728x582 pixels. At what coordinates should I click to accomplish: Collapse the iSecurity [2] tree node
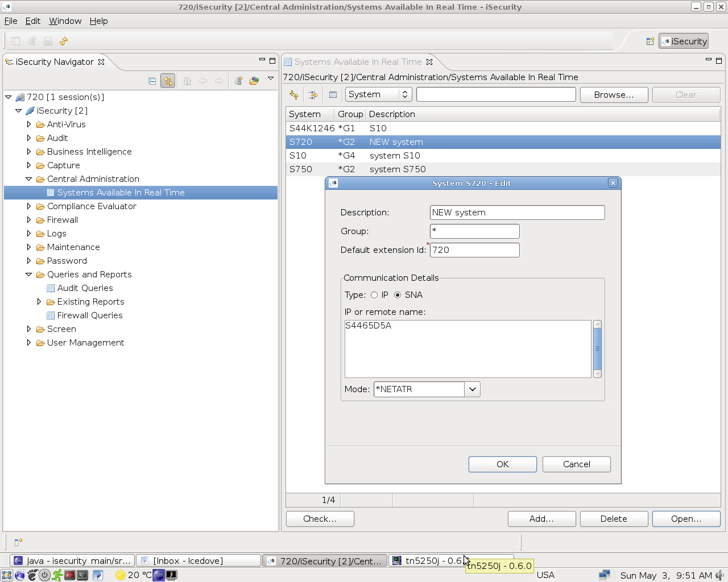click(x=19, y=111)
